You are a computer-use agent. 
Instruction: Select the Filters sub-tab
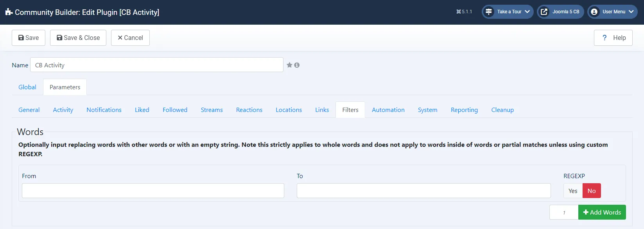tap(350, 110)
